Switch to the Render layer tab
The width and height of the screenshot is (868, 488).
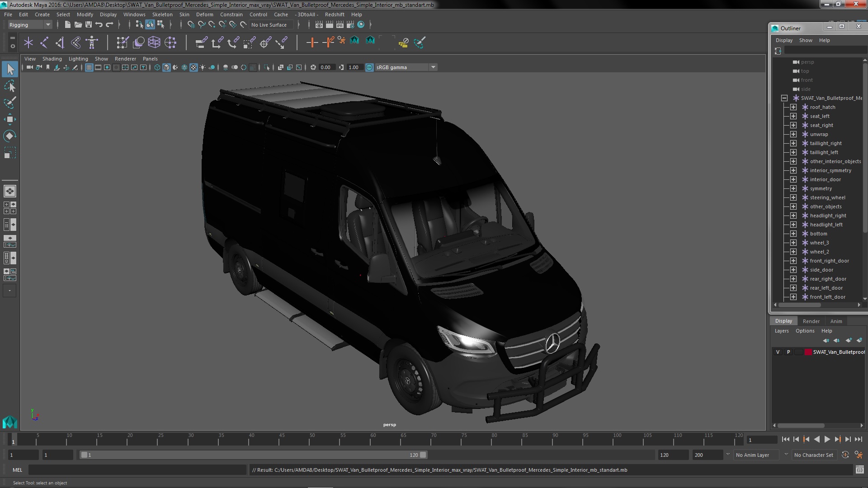coord(811,321)
